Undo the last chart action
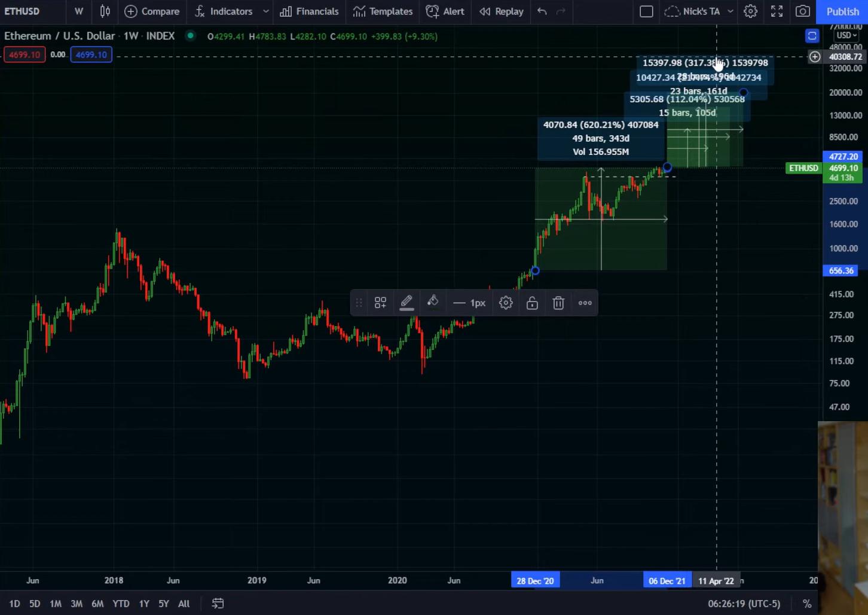 point(542,11)
